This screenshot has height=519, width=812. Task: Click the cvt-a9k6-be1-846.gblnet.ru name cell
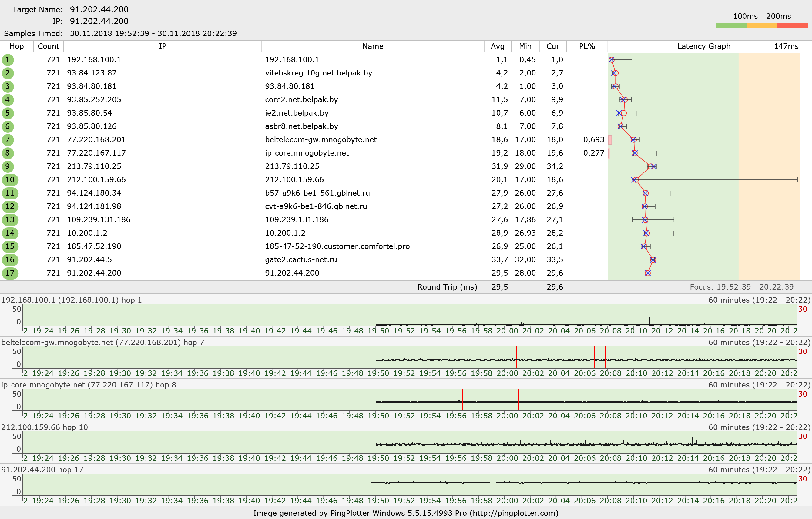click(x=316, y=206)
